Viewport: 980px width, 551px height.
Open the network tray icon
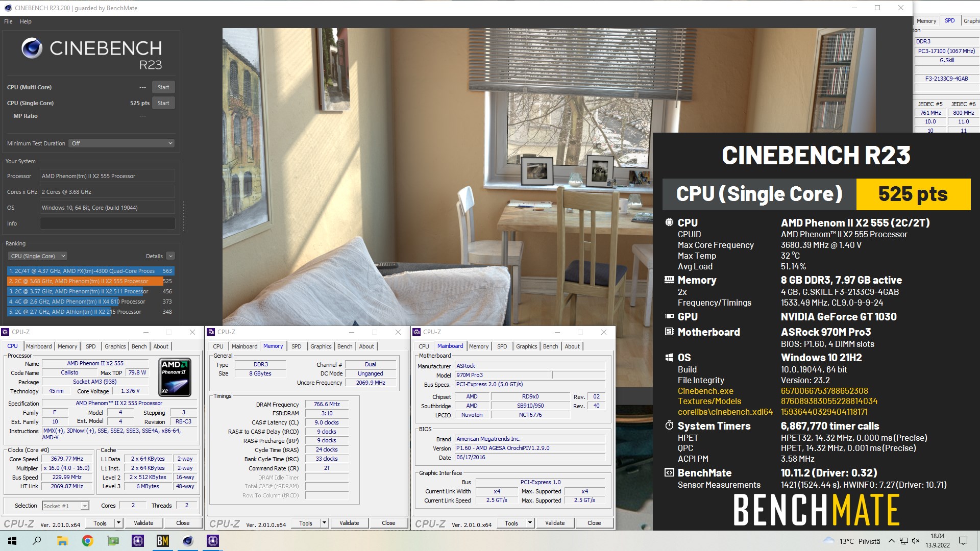click(903, 541)
